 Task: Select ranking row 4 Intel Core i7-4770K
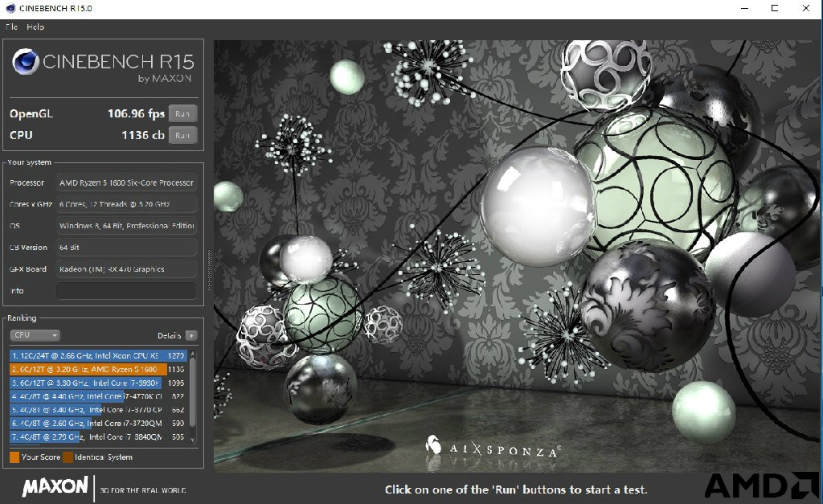(98, 396)
